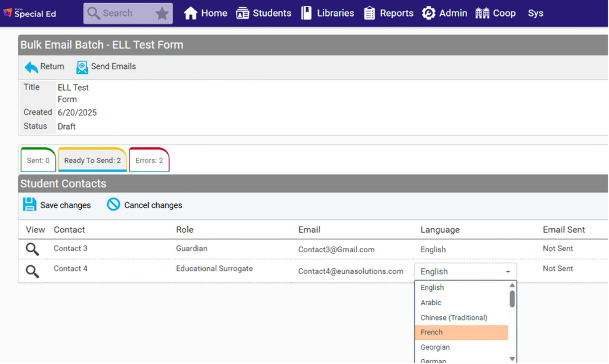This screenshot has height=364, width=609.
Task: Click the View column header
Action: tap(36, 230)
